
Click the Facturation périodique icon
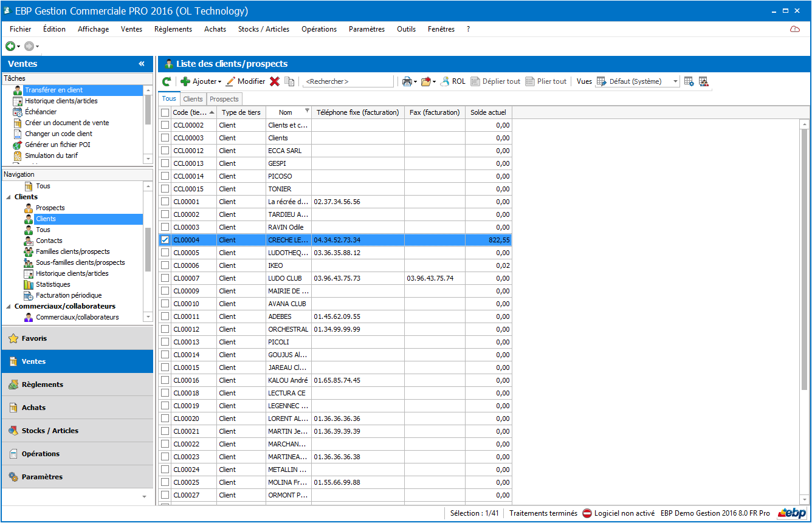[29, 295]
